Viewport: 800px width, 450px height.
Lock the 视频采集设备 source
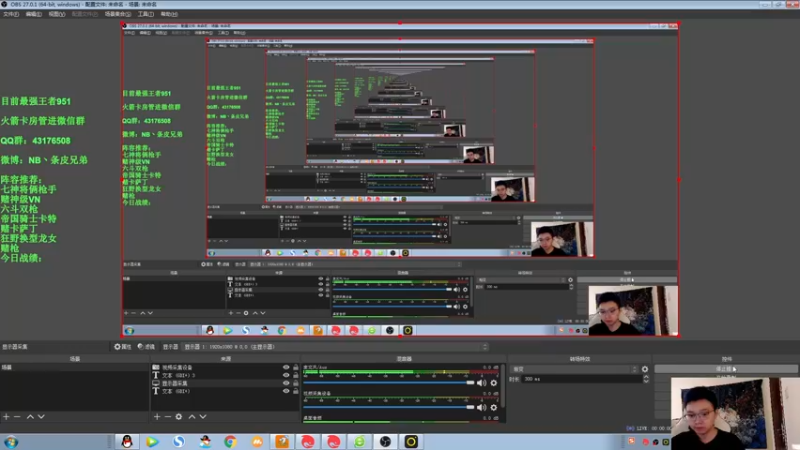(x=296, y=367)
